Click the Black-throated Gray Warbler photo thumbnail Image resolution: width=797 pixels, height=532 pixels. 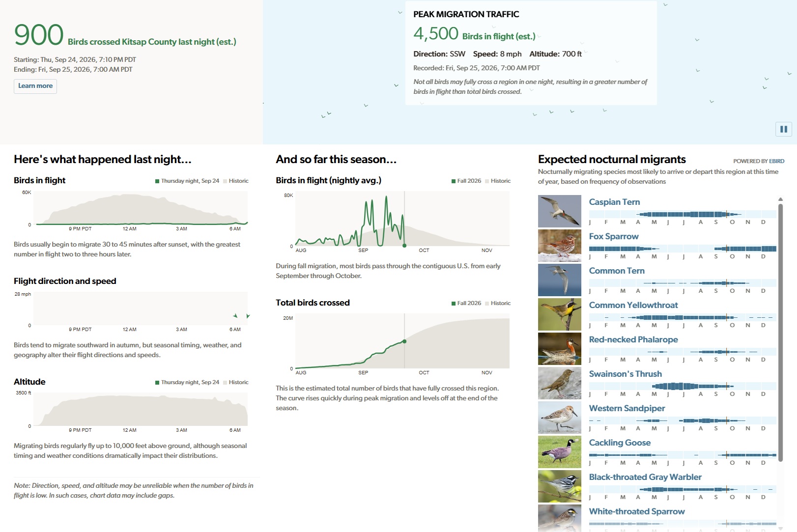click(x=560, y=486)
